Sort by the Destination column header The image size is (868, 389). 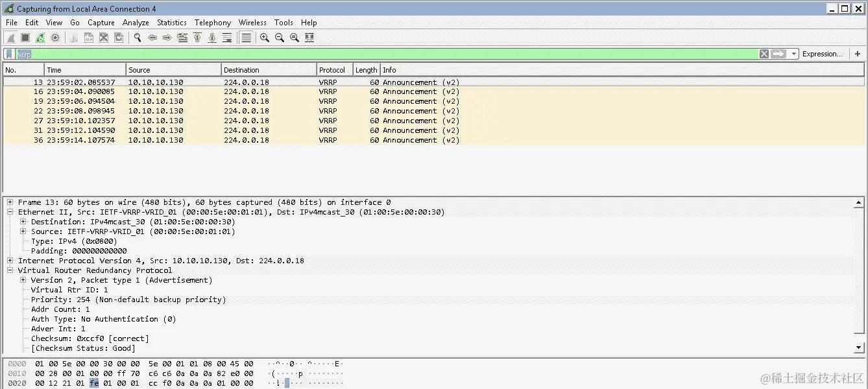pos(269,69)
